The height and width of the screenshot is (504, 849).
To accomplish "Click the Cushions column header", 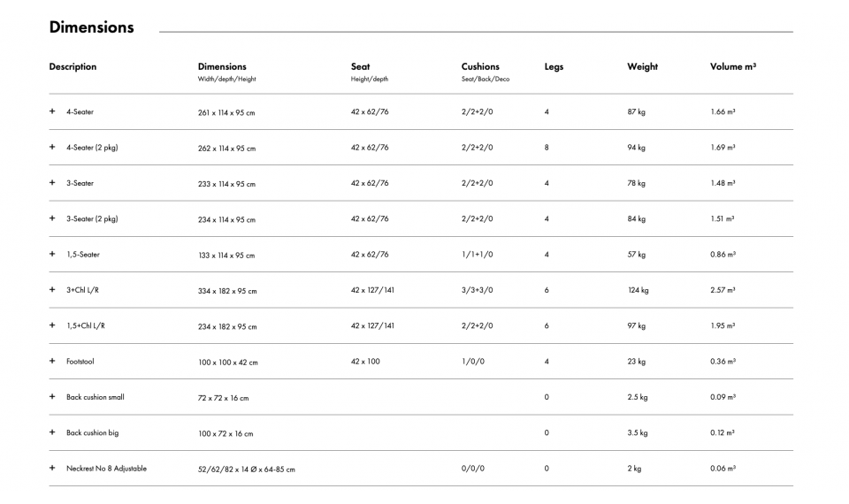I will 480,66.
